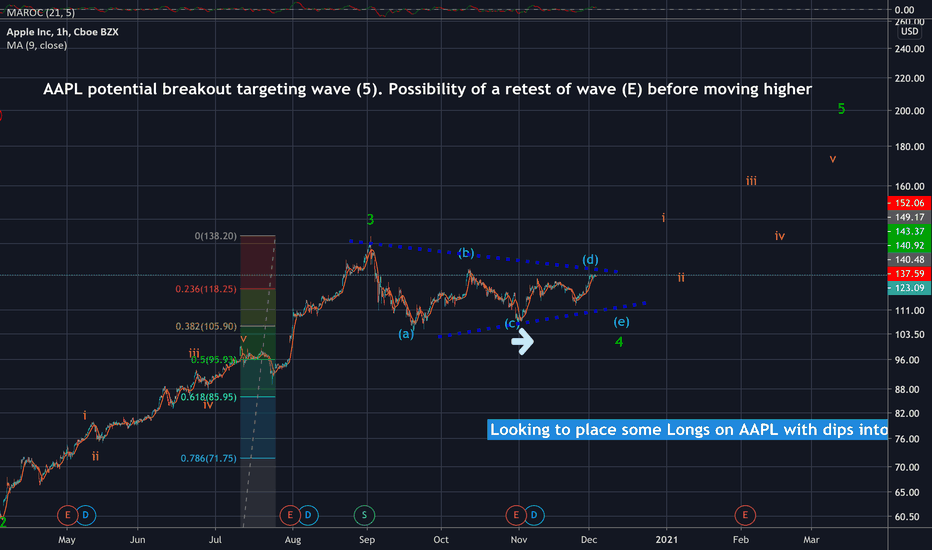The width and height of the screenshot is (932, 550).
Task: Select the green wave 4 label
Action: tap(619, 342)
